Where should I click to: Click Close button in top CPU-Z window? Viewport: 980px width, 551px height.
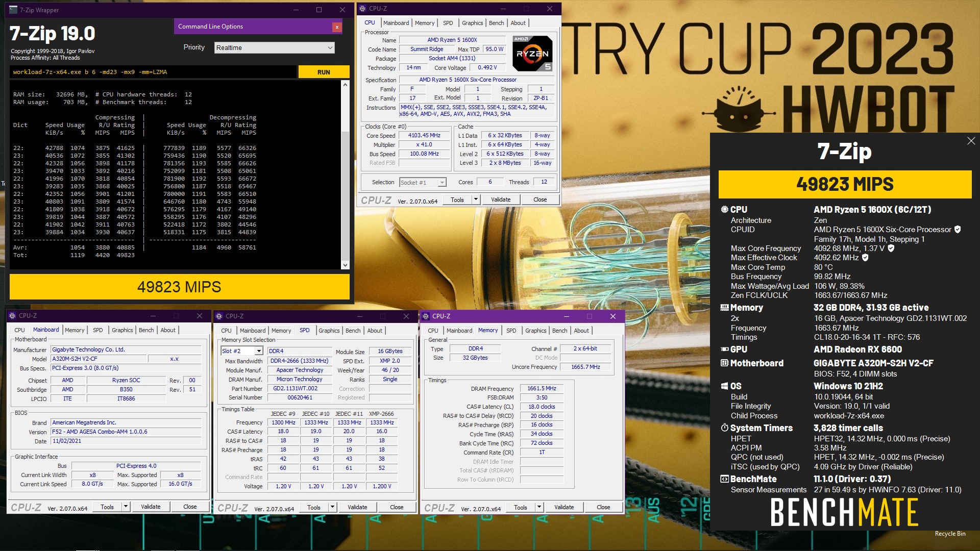tap(540, 199)
